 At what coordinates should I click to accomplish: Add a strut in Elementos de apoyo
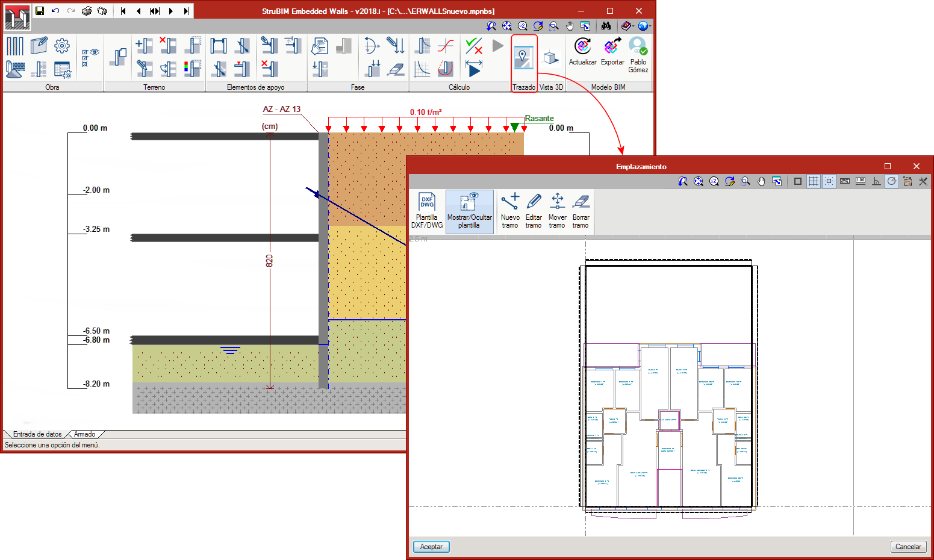[219, 46]
